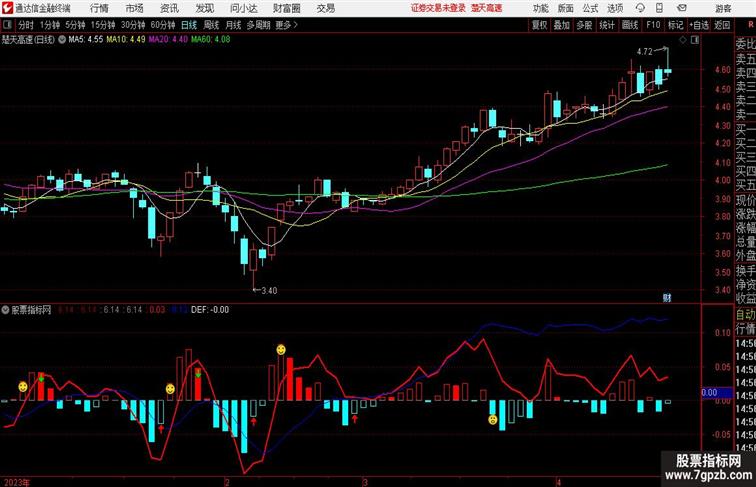Click the month 4 timeline marker

pyautogui.click(x=559, y=482)
